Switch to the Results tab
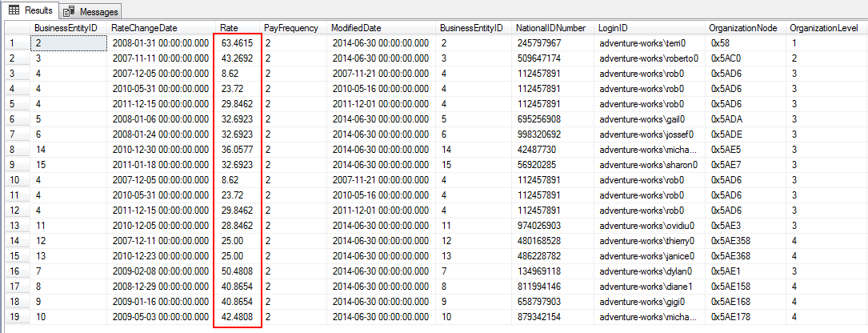The height and width of the screenshot is (333, 868). tap(30, 10)
